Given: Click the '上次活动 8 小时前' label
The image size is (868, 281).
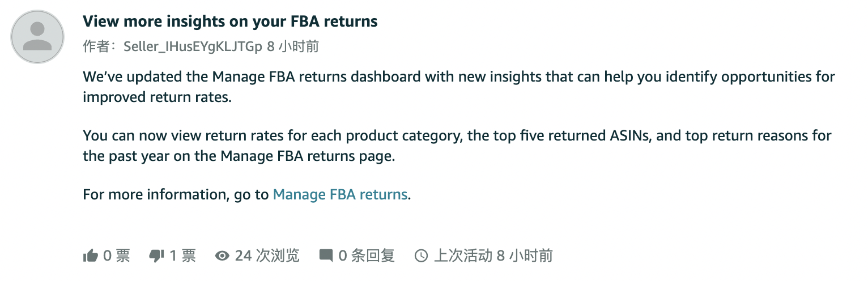Looking at the screenshot, I should pyautogui.click(x=493, y=256).
